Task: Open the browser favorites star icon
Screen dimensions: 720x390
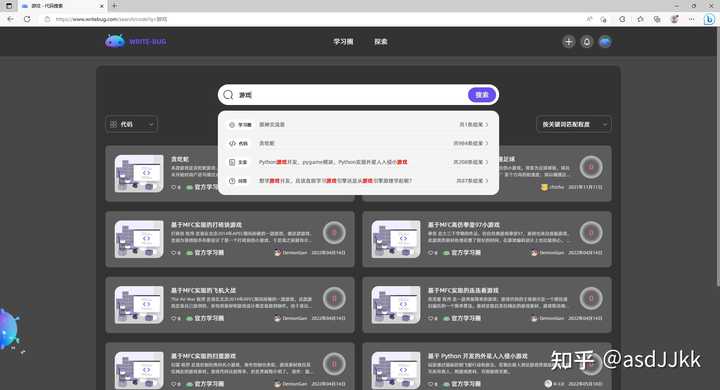Action: tap(640, 19)
